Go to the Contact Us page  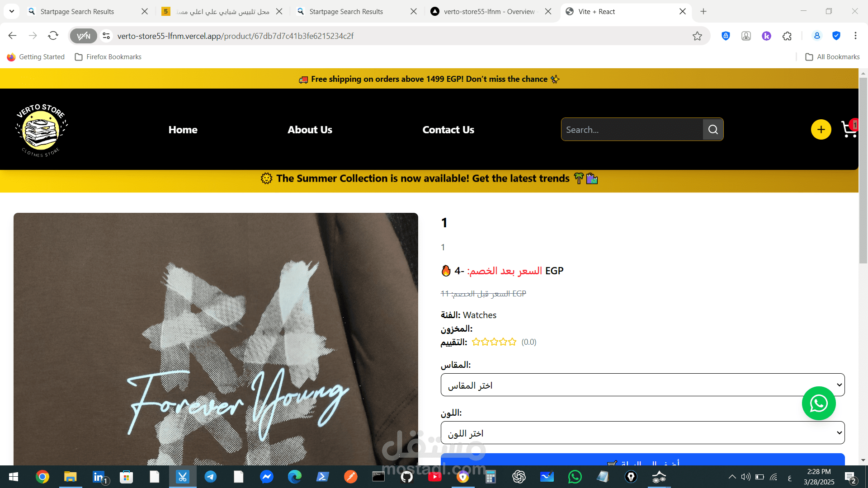[448, 130]
